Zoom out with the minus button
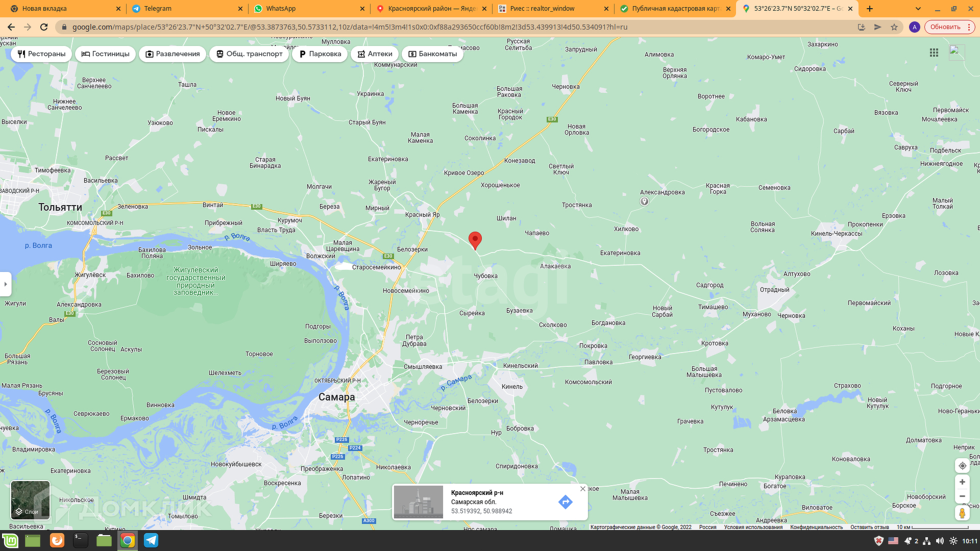980x551 pixels. 962,496
